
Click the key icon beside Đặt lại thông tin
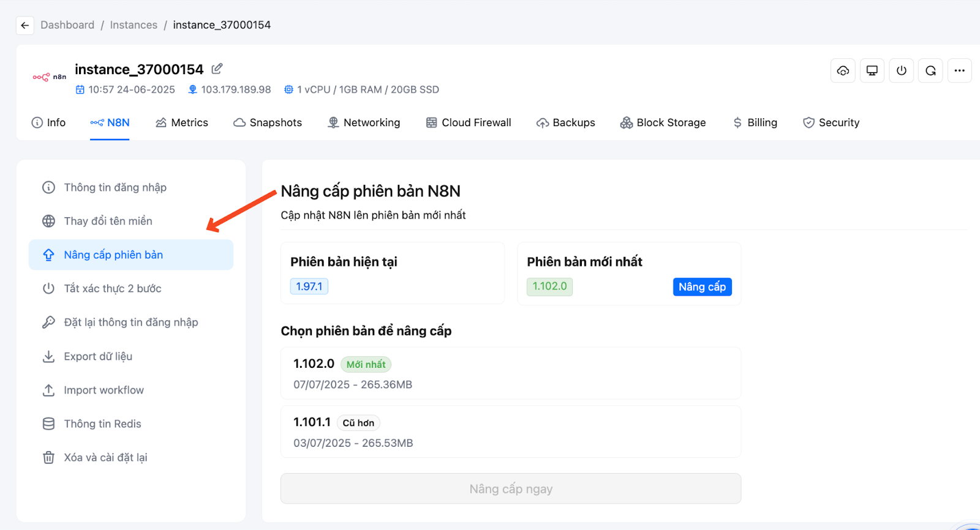pyautogui.click(x=48, y=322)
